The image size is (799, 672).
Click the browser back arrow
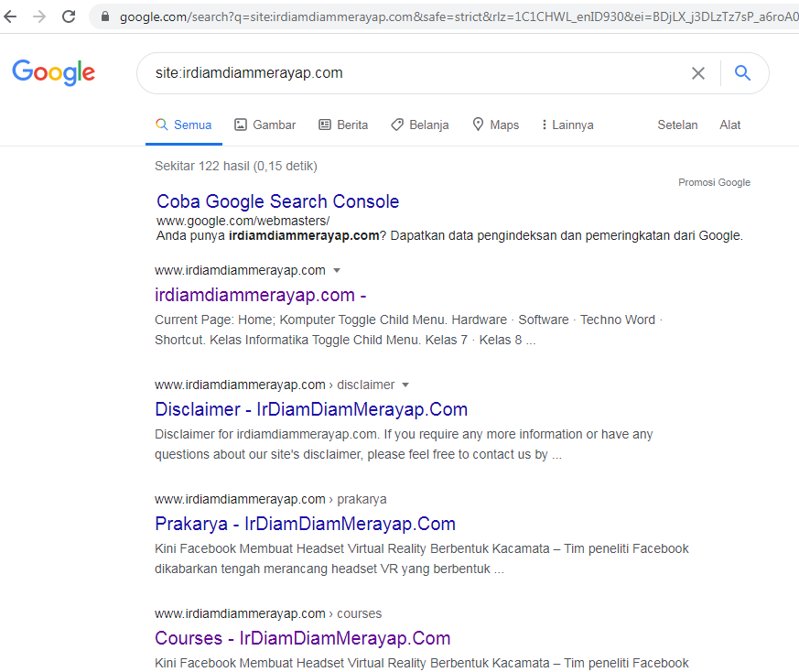(10, 16)
